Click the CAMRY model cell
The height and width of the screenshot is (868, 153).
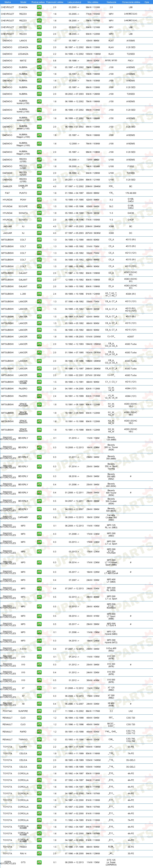[23, 747]
